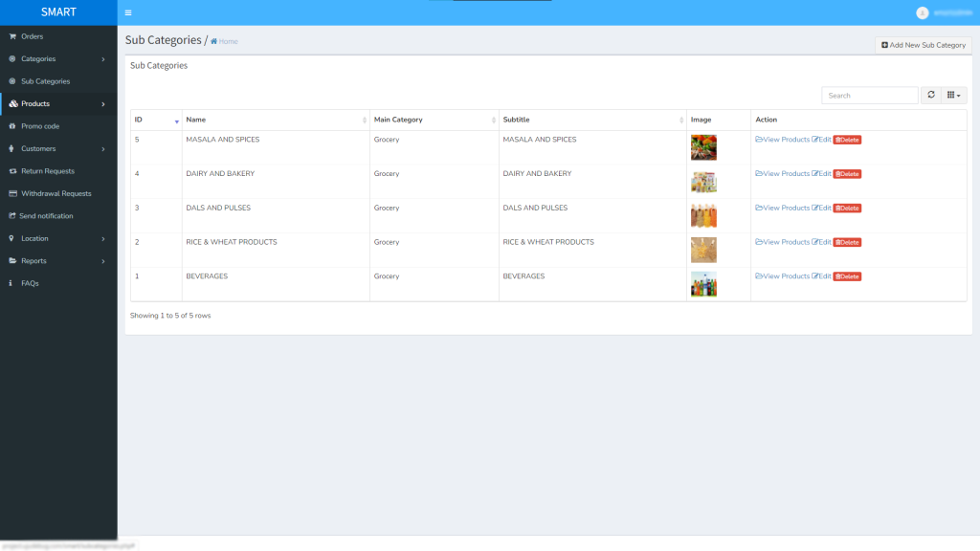Open Send notification via its icon
The image size is (980, 551).
(x=13, y=215)
